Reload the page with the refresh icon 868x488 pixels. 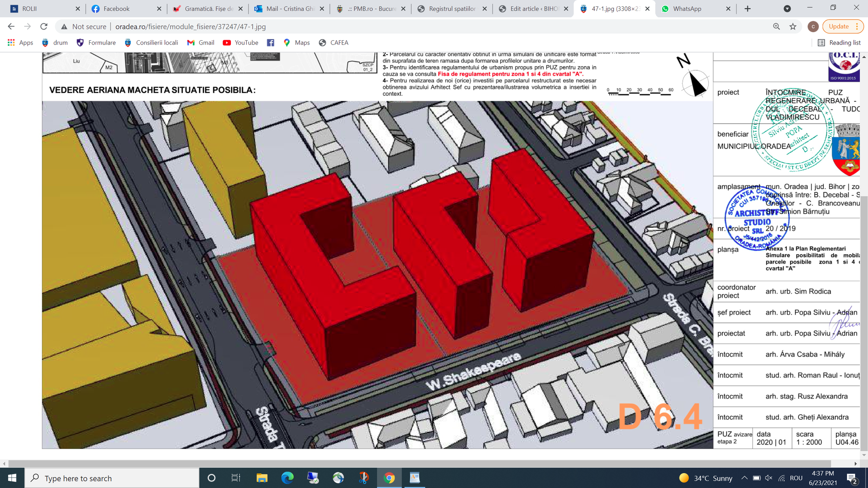tap(44, 26)
